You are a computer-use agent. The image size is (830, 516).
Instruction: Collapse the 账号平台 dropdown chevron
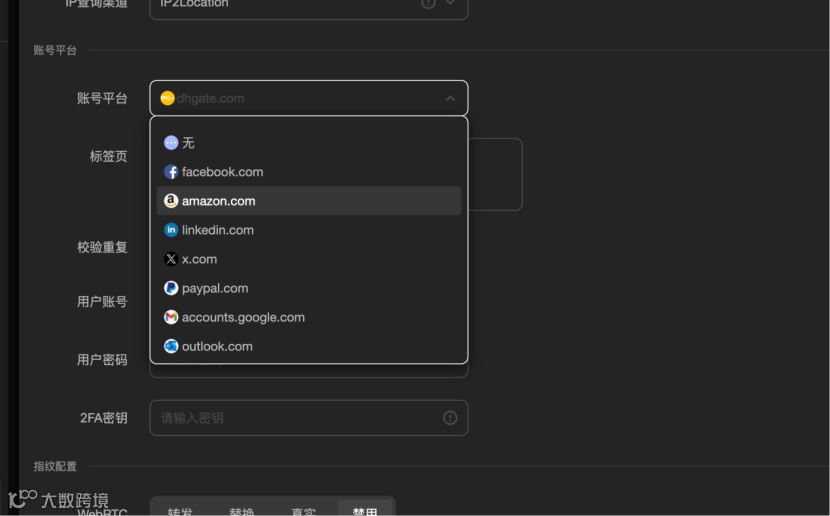pyautogui.click(x=450, y=98)
